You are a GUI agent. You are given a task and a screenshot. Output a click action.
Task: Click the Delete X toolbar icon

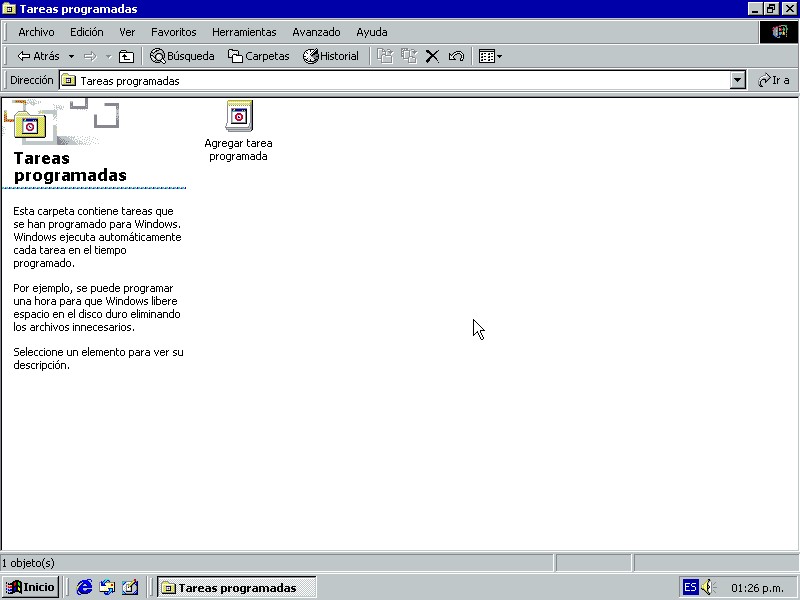click(432, 56)
